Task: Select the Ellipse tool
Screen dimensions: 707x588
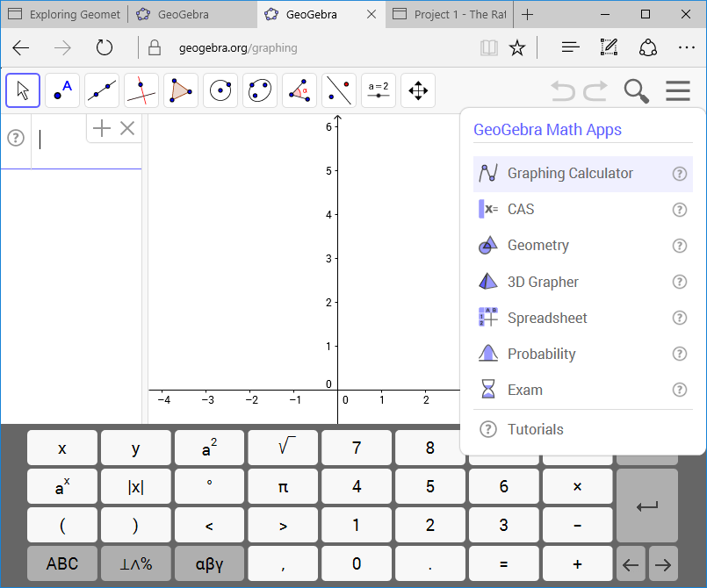Action: pyautogui.click(x=260, y=90)
